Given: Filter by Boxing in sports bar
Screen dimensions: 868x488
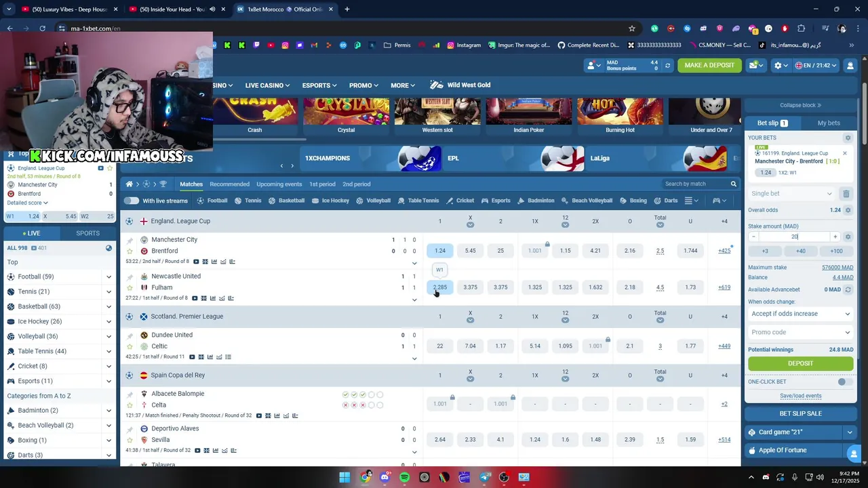Looking at the screenshot, I should pyautogui.click(x=633, y=201).
